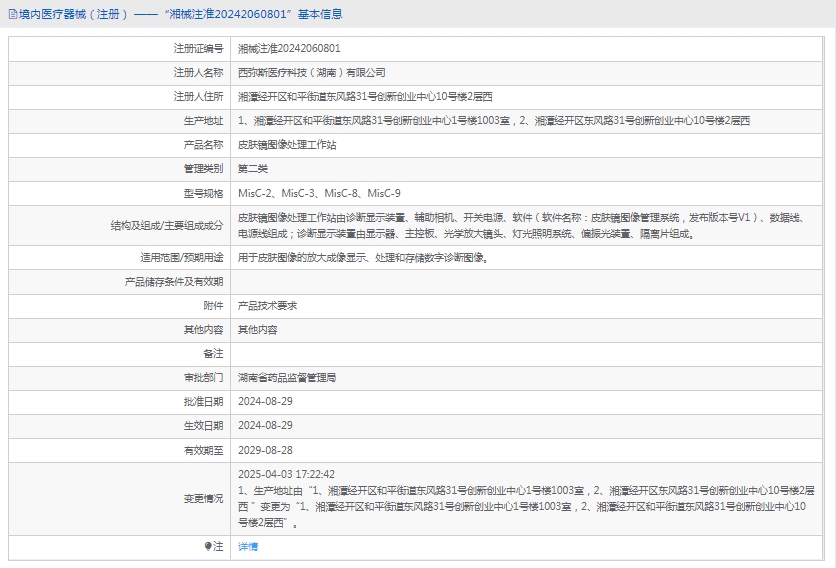The height and width of the screenshot is (568, 836).
Task: Click the 第二类 management category value
Action: pyautogui.click(x=253, y=169)
